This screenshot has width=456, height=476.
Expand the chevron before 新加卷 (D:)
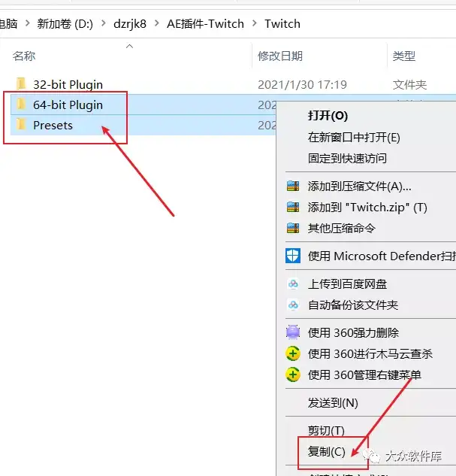point(27,23)
